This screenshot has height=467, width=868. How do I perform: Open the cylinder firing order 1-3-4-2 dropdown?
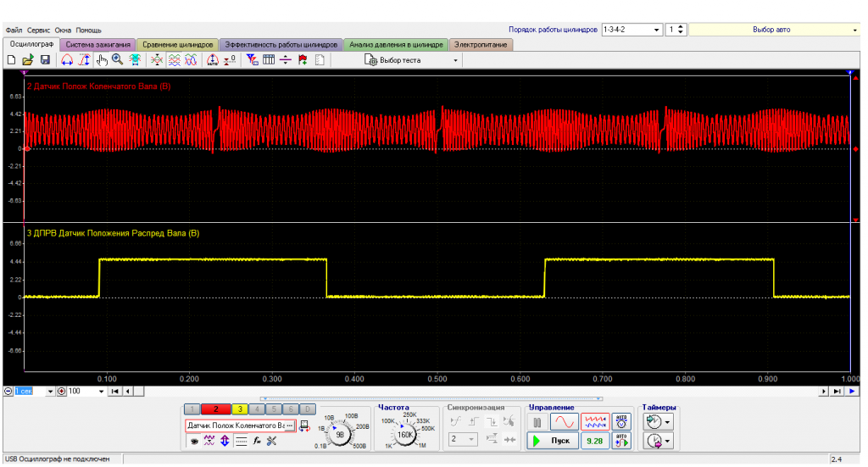tap(657, 30)
